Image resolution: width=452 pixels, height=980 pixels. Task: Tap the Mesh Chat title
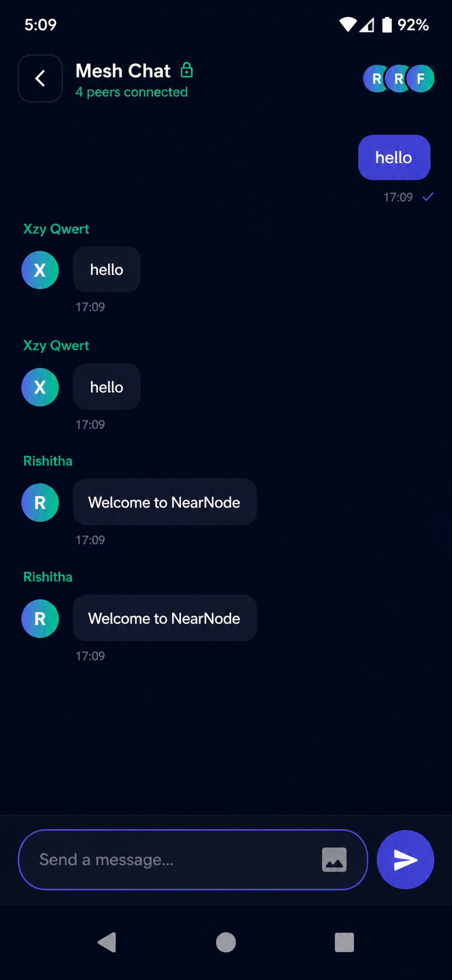pyautogui.click(x=123, y=71)
